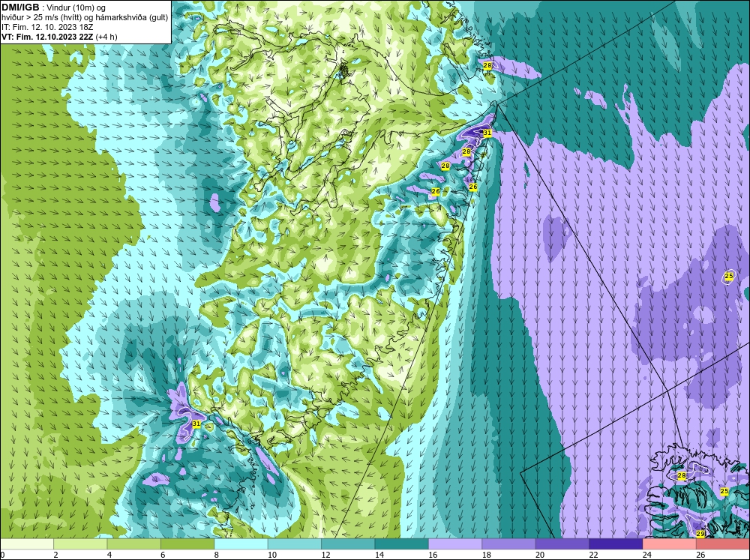Click the '26' tick on the colour scale
This screenshot has height=560, width=750.
click(700, 556)
